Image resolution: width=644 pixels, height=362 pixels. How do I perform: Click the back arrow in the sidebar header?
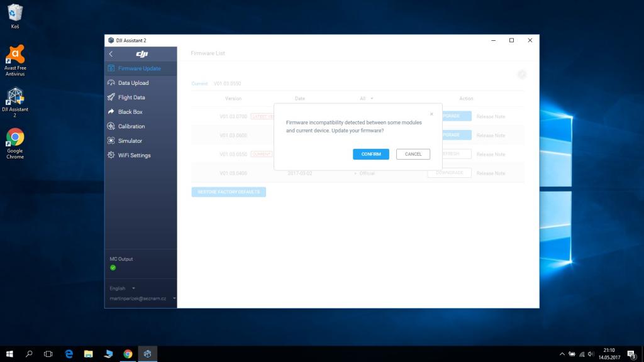111,54
